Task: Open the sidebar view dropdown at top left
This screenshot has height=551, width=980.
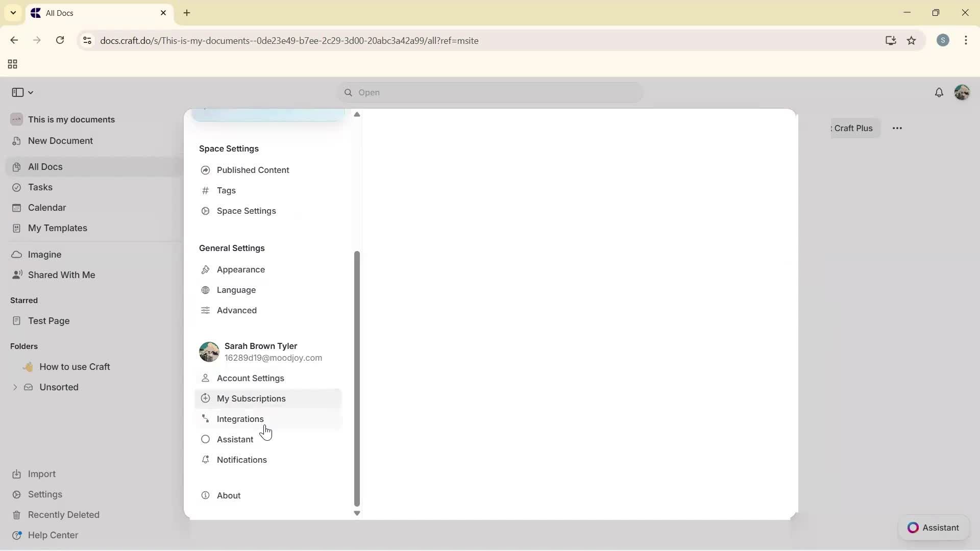Action: 22,92
